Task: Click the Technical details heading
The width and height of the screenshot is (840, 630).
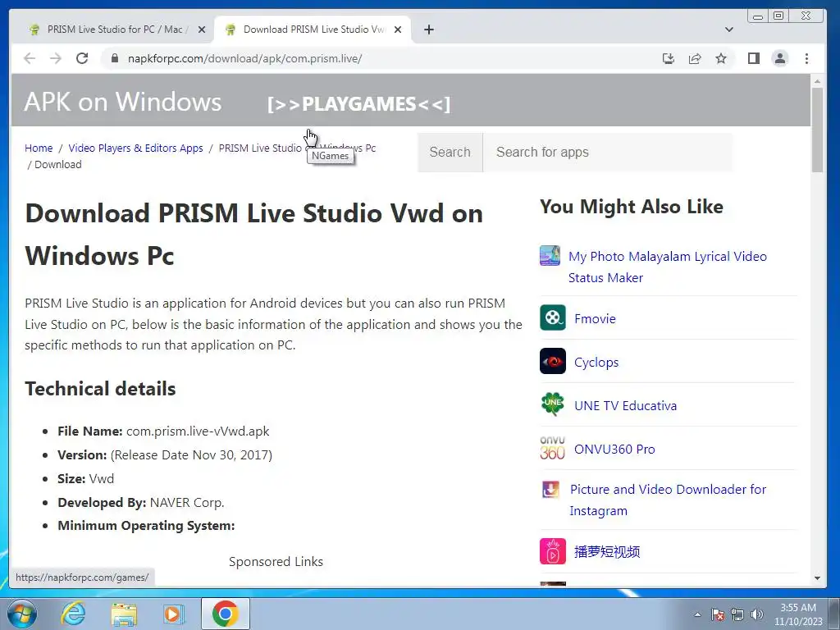Action: pyautogui.click(x=100, y=388)
